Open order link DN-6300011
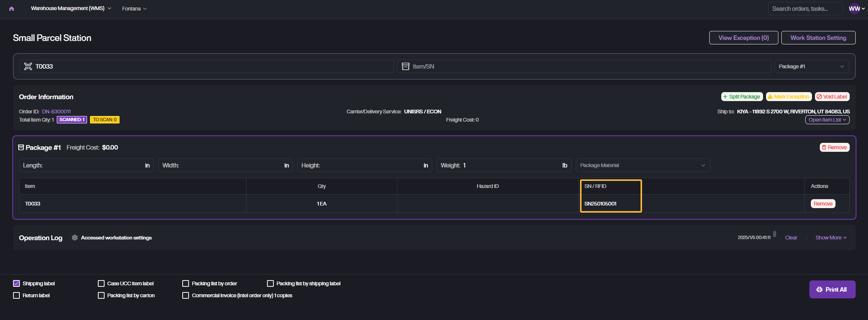868x320 pixels. 56,112
